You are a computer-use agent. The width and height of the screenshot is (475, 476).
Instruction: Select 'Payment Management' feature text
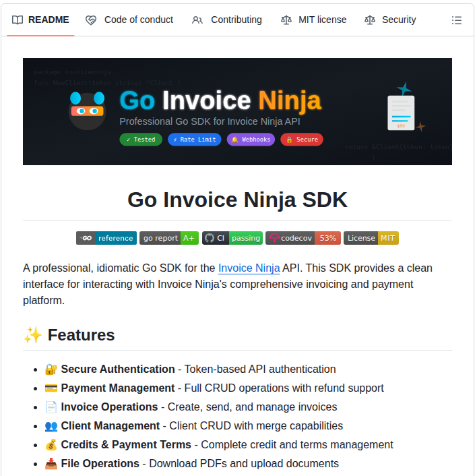[118, 388]
